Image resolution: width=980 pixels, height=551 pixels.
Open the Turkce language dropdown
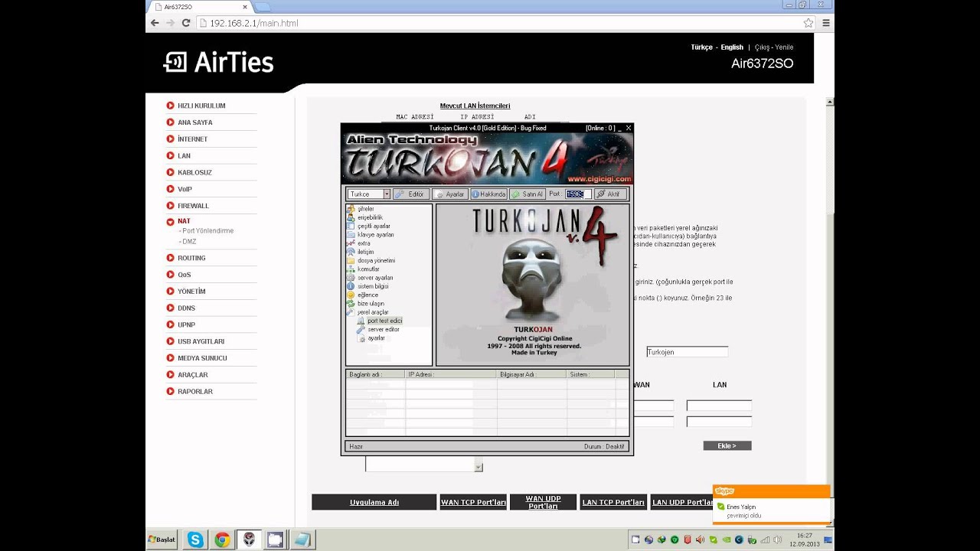click(387, 194)
